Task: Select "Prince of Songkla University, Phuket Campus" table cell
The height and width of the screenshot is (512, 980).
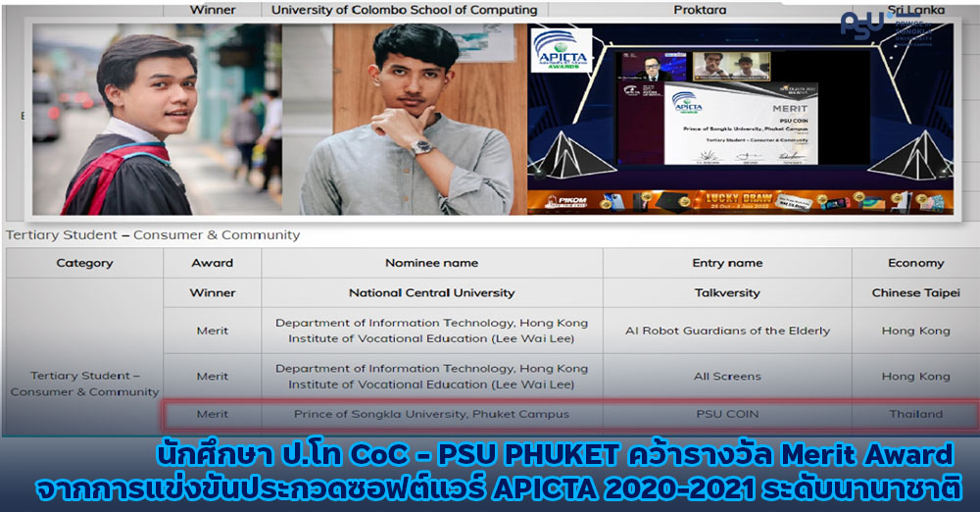Action: pyautogui.click(x=432, y=414)
